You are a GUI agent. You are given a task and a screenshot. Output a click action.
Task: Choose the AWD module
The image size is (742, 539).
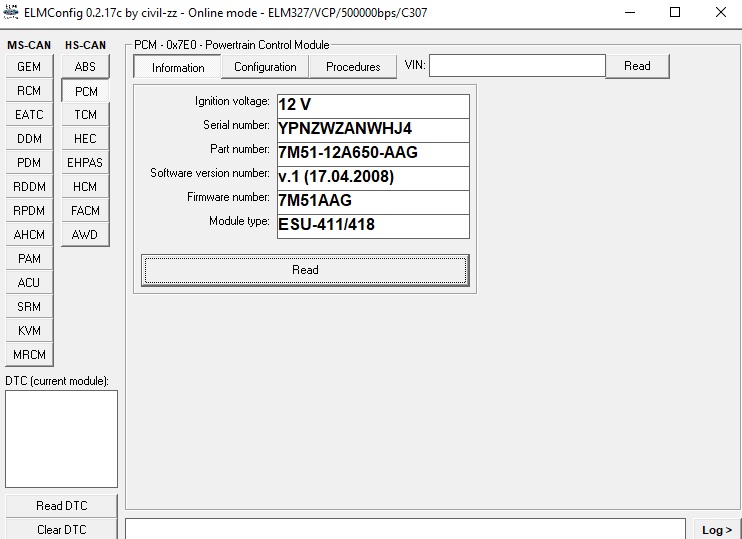[85, 235]
